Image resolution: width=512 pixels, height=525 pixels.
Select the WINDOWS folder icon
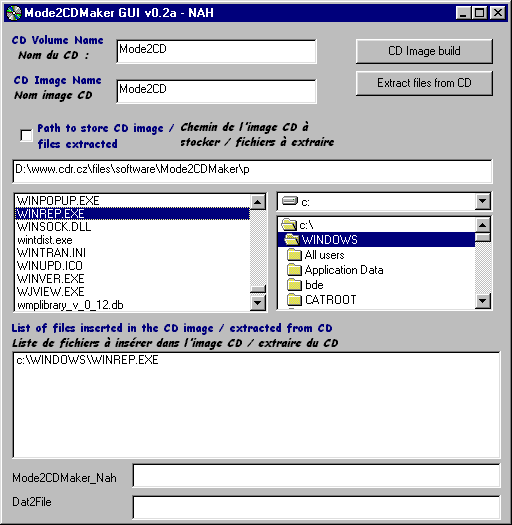click(x=292, y=240)
